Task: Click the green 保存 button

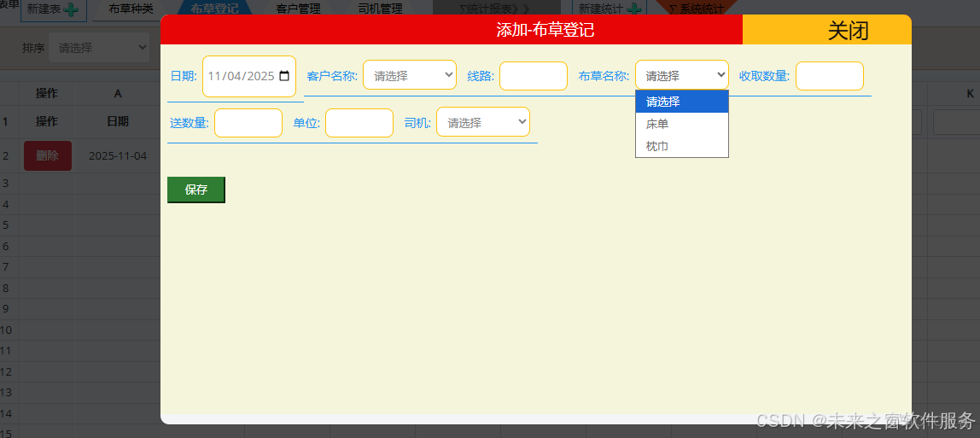Action: (196, 190)
